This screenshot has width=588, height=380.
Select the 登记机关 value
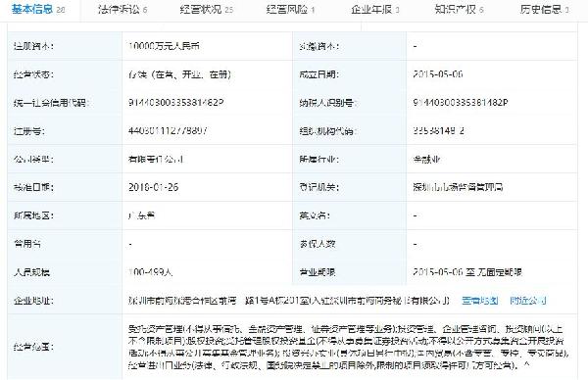[458, 187]
